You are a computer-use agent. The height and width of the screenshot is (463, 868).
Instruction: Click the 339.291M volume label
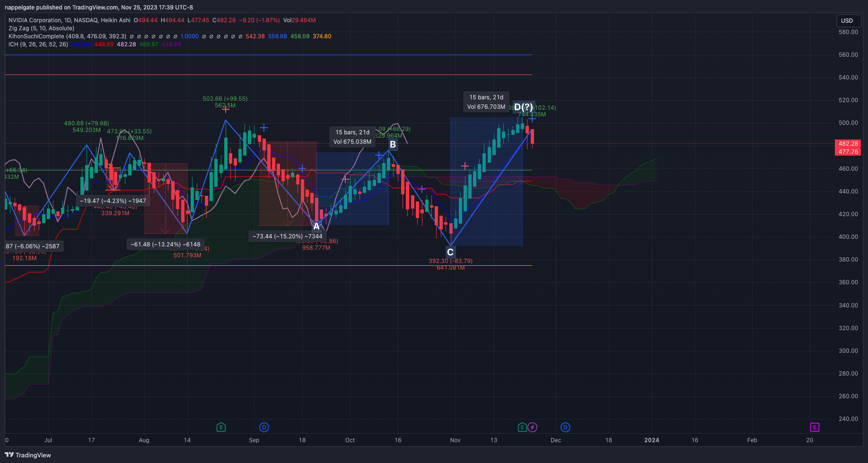click(x=115, y=213)
